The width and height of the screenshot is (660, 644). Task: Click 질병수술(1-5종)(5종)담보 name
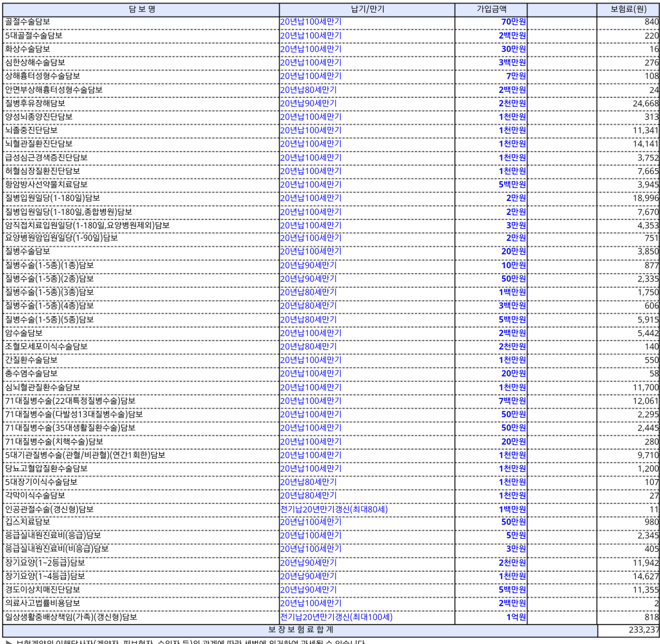50,320
